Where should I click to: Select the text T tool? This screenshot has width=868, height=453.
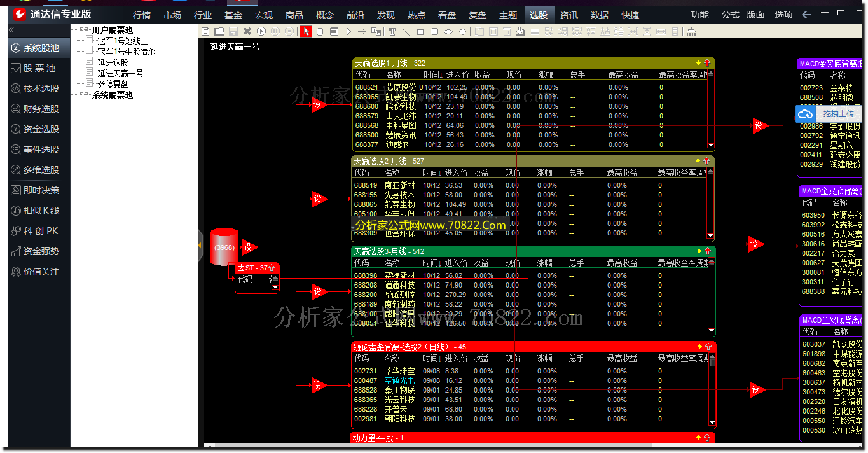pyautogui.click(x=392, y=31)
